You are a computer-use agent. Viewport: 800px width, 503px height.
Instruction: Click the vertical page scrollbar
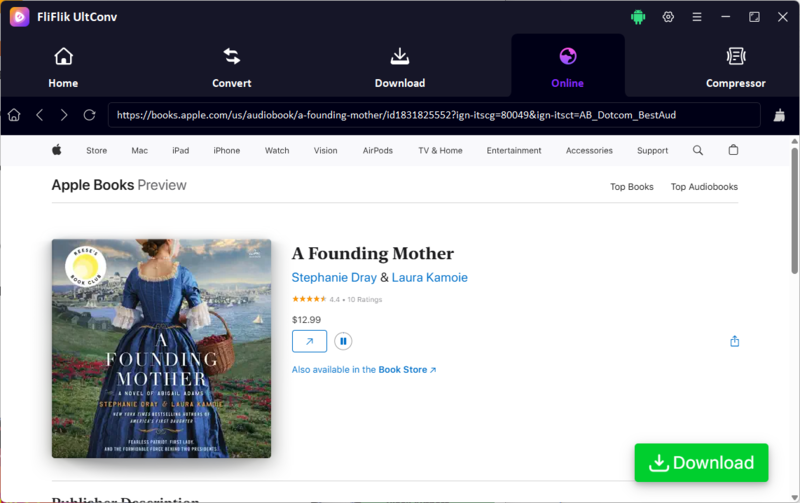point(794,211)
